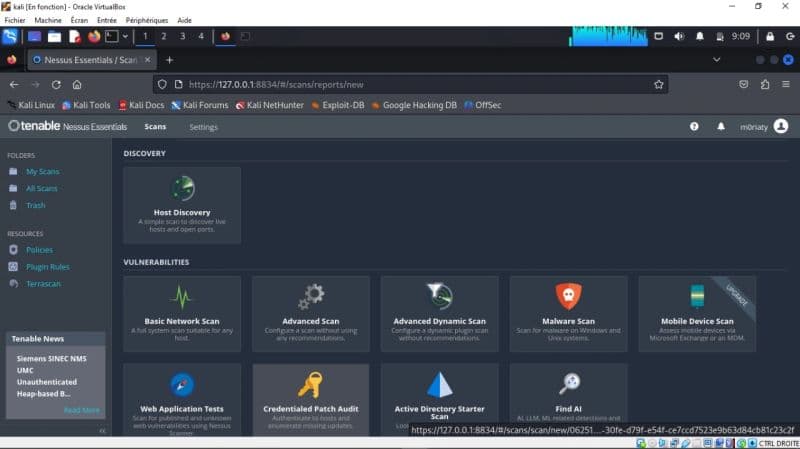The width and height of the screenshot is (800, 449).
Task: Save page to Pocket icon
Action: point(743,85)
